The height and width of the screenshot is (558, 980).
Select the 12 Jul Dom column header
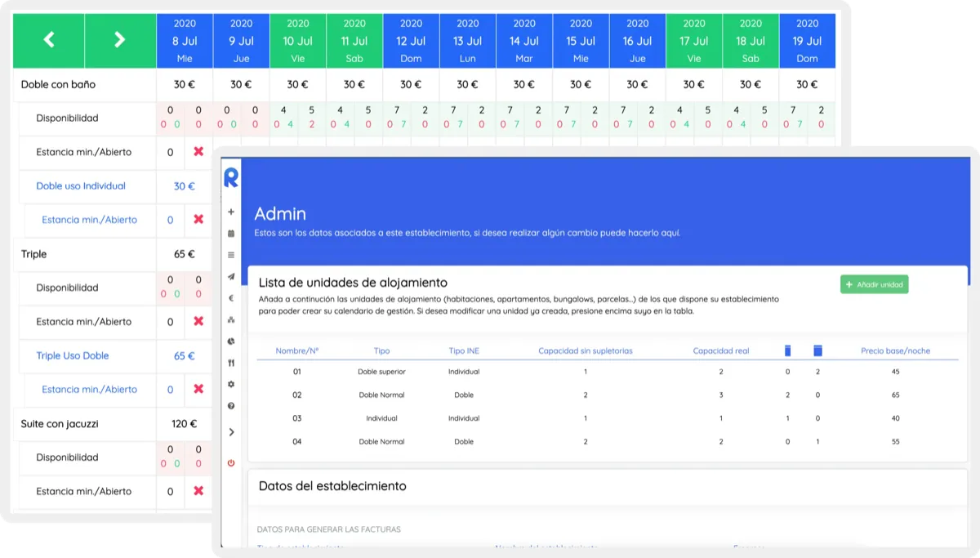point(411,41)
